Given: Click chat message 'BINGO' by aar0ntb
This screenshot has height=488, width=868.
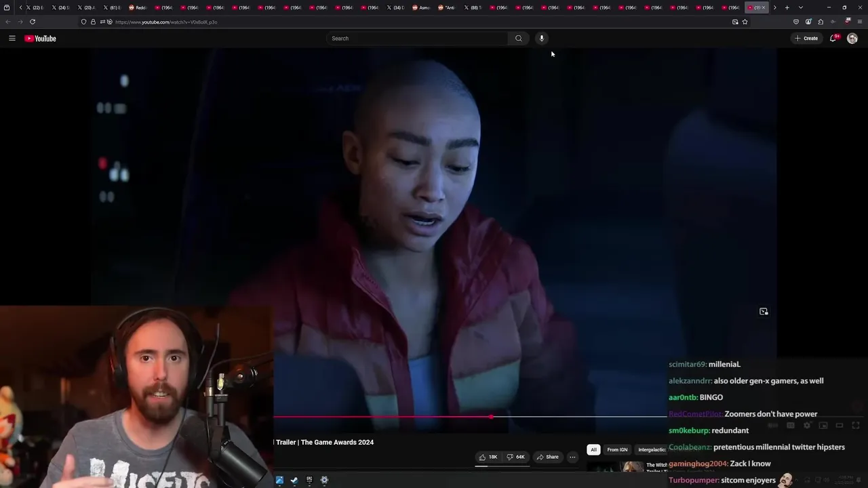Looking at the screenshot, I should tap(696, 398).
